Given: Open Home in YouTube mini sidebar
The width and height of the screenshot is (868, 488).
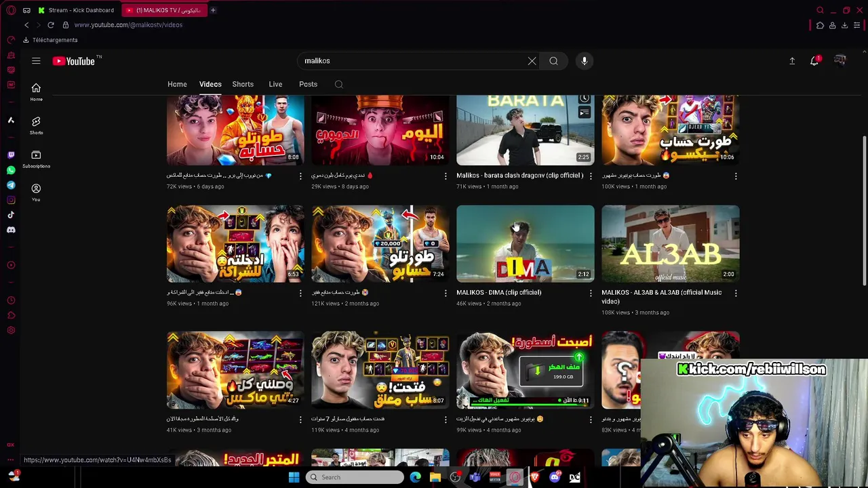Looking at the screenshot, I should click(36, 92).
